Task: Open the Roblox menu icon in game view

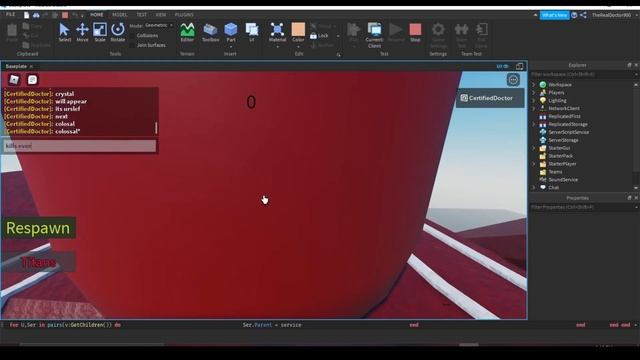Action: (14, 80)
